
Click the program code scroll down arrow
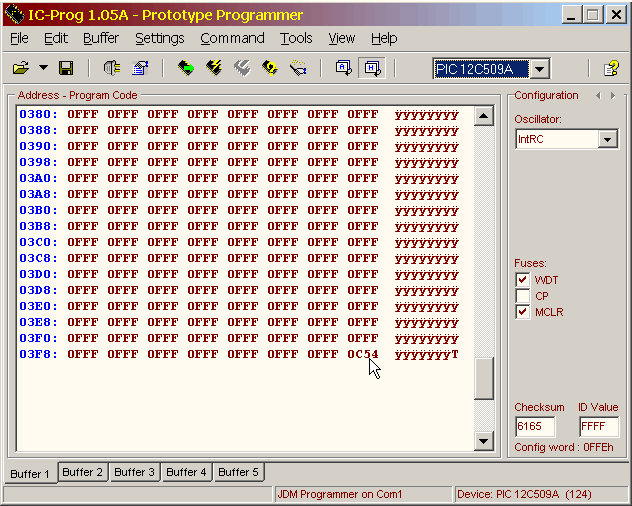(x=484, y=441)
